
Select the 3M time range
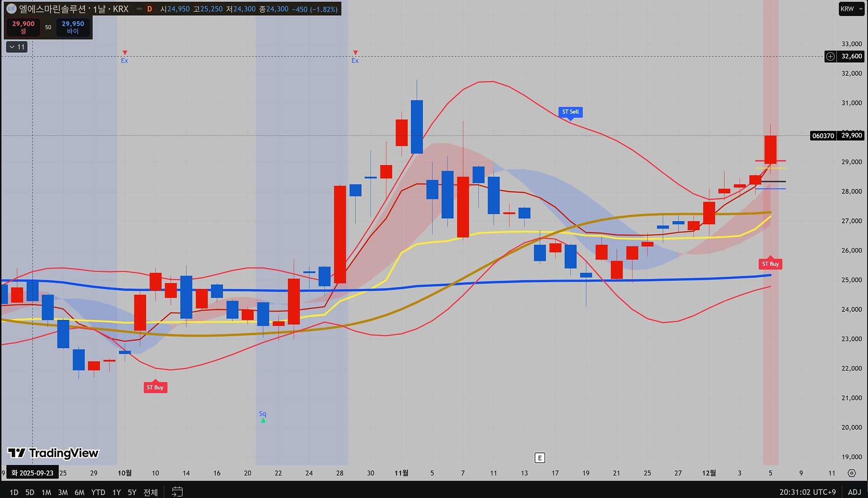pos(63,492)
